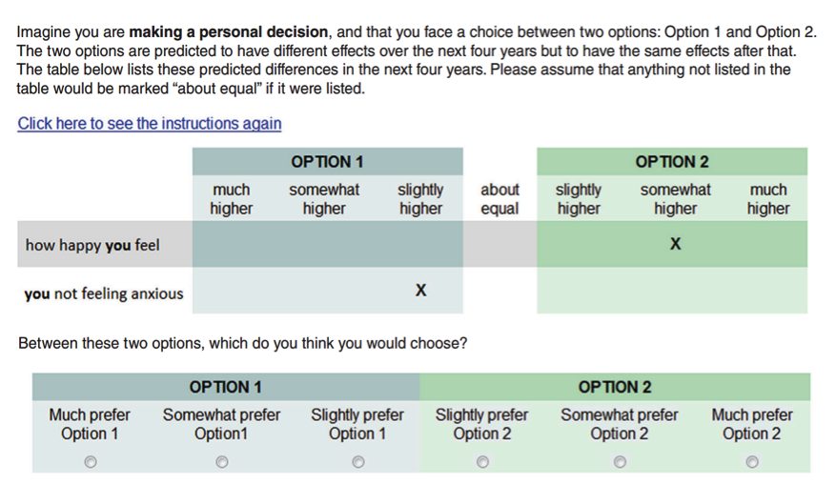The image size is (836, 504).
Task: Open the Click here to see instructions link
Action: (x=150, y=124)
